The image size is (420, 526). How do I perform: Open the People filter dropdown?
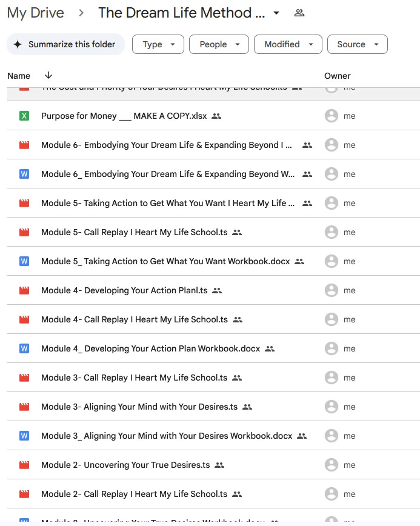point(219,44)
